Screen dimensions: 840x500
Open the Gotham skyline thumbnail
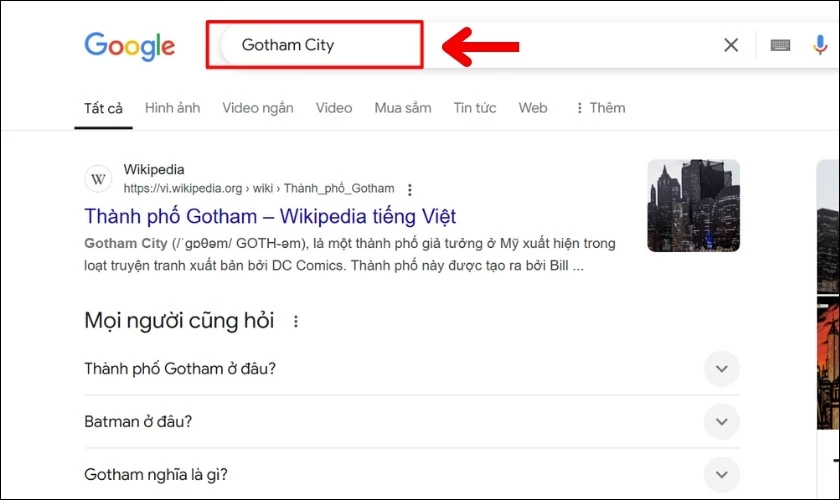(693, 206)
